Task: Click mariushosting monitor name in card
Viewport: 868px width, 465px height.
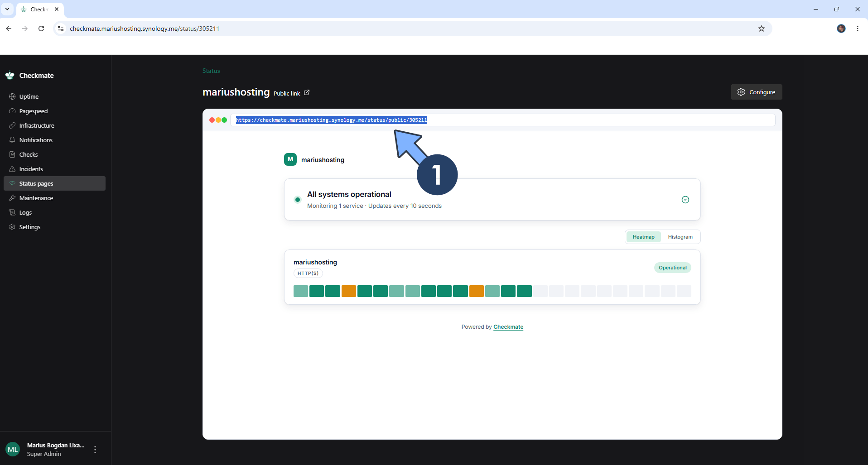Action: (315, 262)
